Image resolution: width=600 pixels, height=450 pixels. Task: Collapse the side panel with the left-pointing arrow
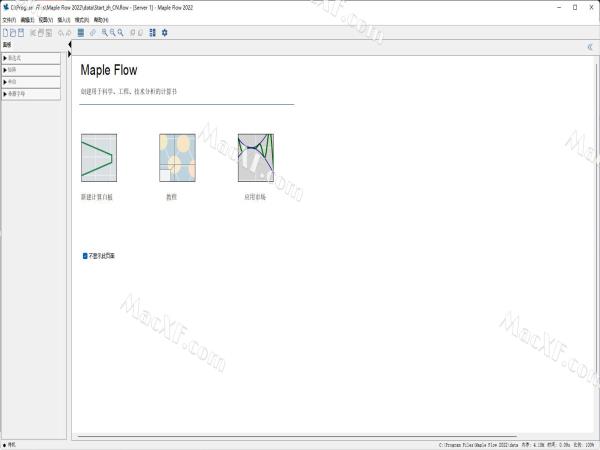point(70,45)
